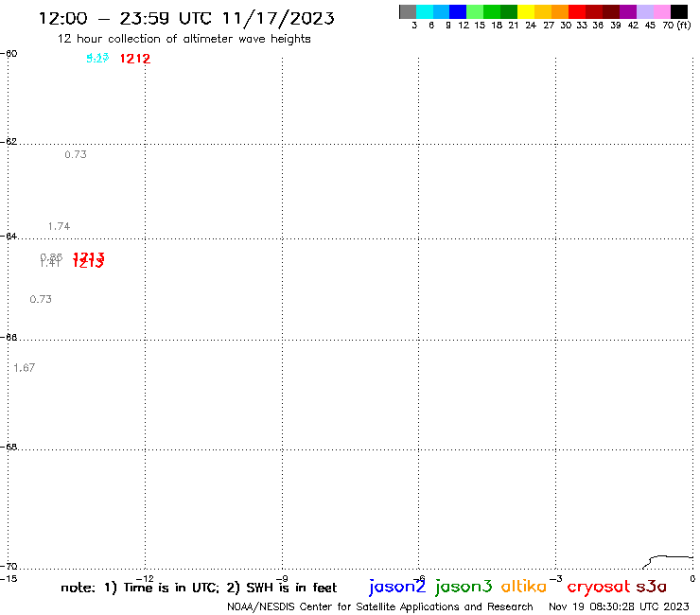This screenshot has width=700, height=615.
Task: Click the '-68' latitude axis label
Action: click(x=9, y=448)
